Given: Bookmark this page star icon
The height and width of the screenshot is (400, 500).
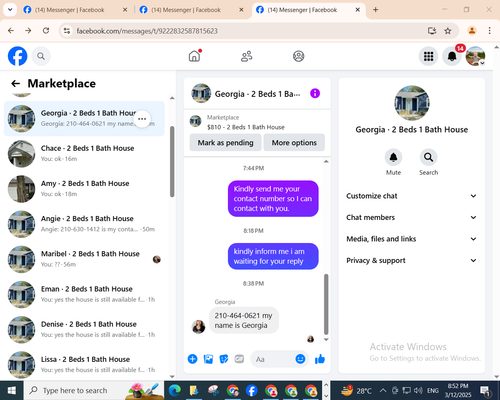Looking at the screenshot, I should (448, 31).
